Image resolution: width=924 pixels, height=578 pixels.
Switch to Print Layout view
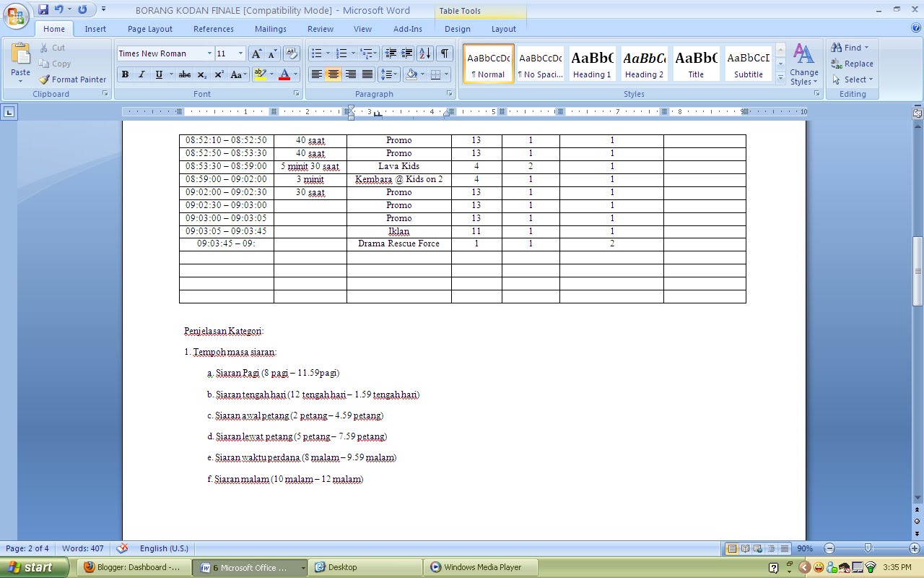733,548
